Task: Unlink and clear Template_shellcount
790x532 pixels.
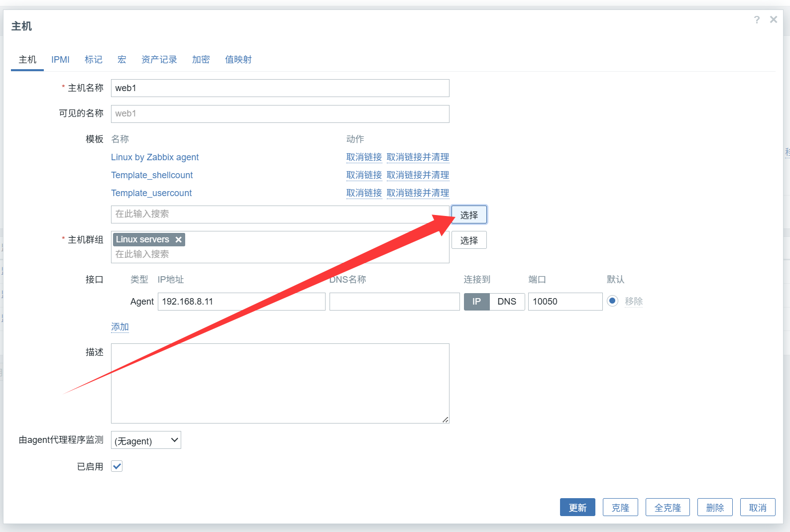Action: click(418, 175)
